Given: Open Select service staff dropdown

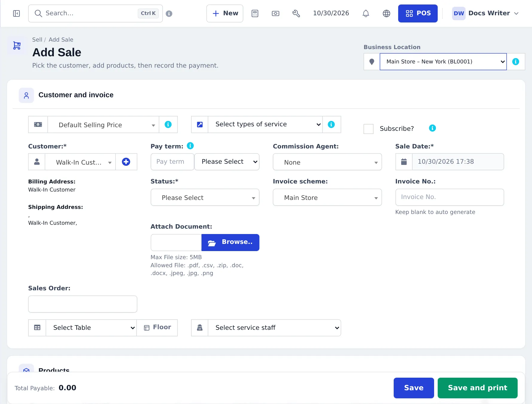Looking at the screenshot, I should tap(274, 328).
